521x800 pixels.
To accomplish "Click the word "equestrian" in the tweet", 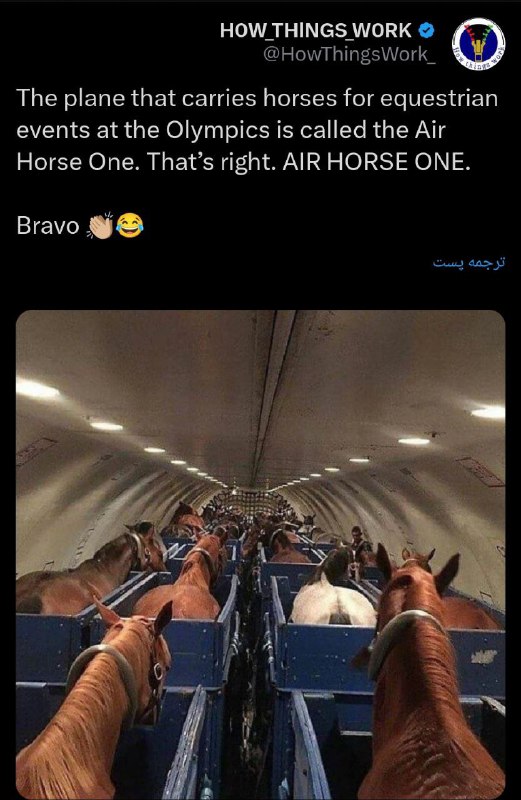I will (439, 98).
